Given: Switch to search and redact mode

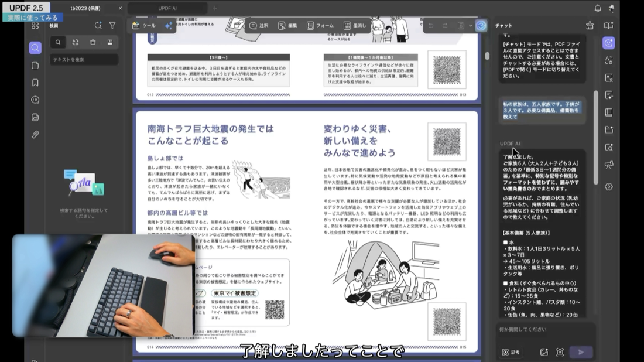Looking at the screenshot, I should [x=109, y=42].
